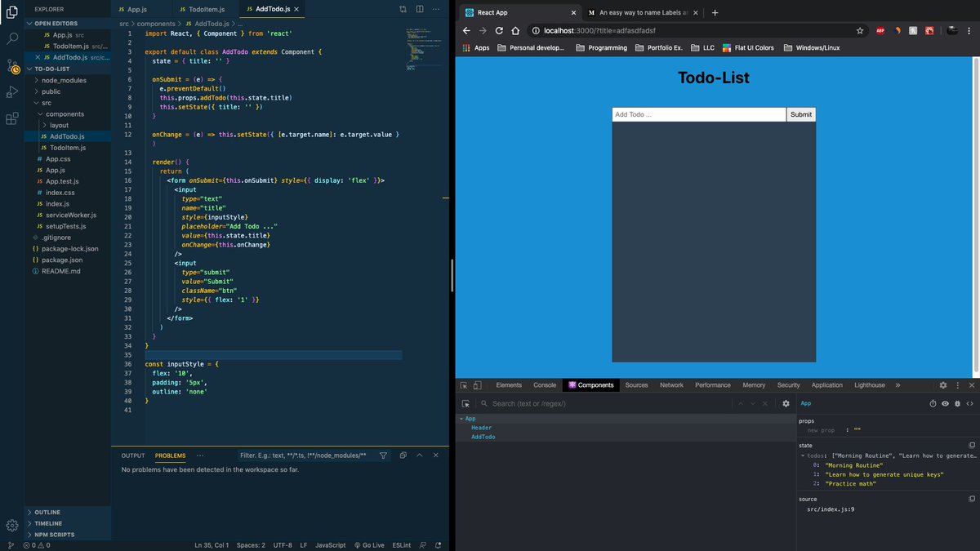Viewport: 980px width, 551px height.
Task: Inspect the matching DOM element eye icon
Action: [x=946, y=403]
